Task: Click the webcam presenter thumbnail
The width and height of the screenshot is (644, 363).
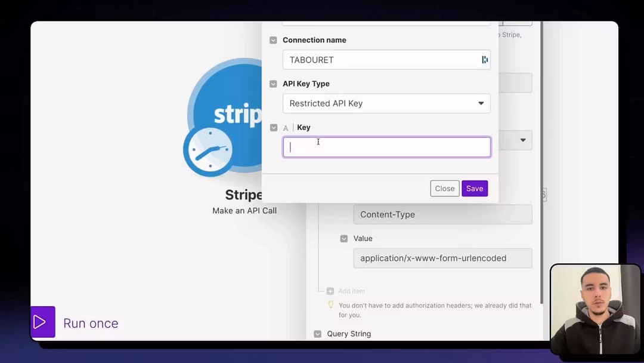Action: point(596,309)
